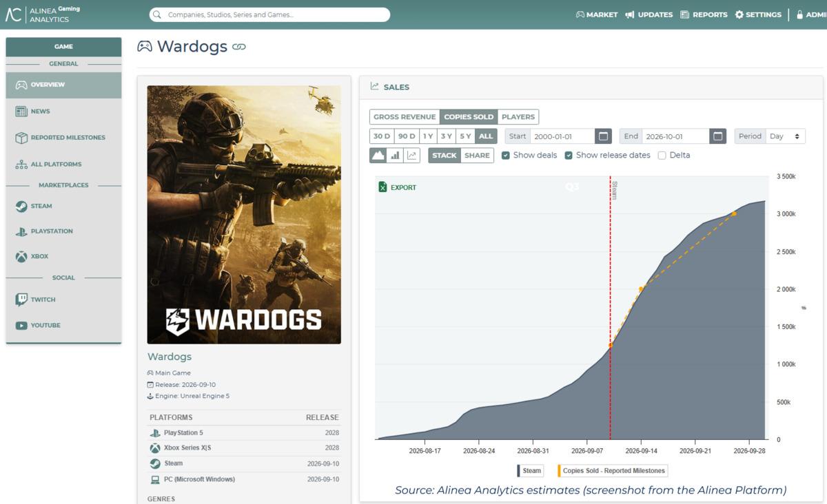
Task: Click the search input field
Action: (269, 14)
